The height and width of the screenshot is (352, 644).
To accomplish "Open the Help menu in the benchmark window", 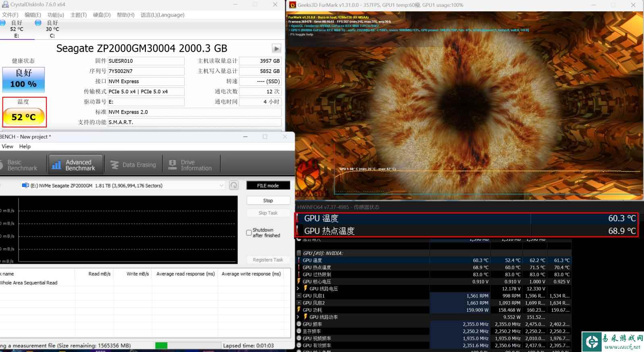I will [x=25, y=146].
